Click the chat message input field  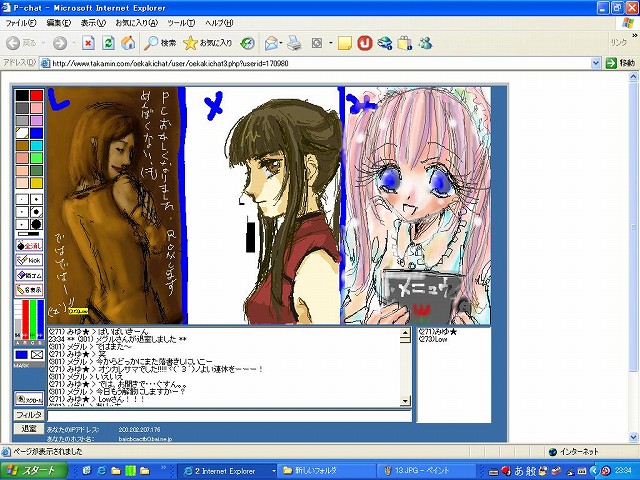click(229, 416)
